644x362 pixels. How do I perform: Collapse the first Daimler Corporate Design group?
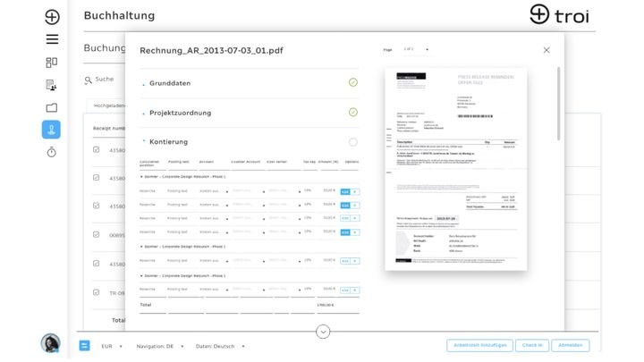141,176
